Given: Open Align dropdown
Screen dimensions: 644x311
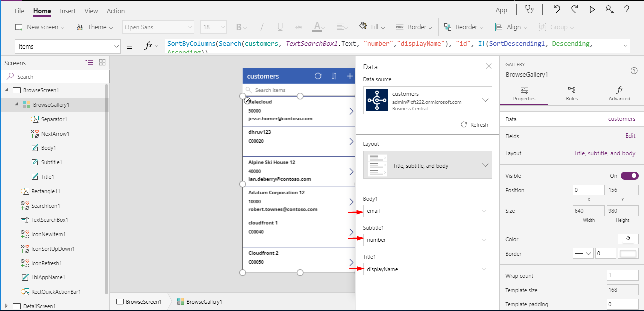Looking at the screenshot, I should click(511, 27).
